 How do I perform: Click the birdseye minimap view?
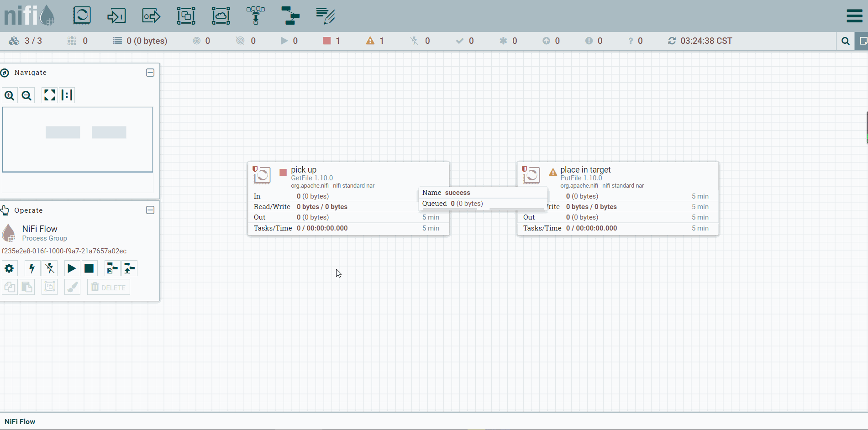click(x=78, y=140)
